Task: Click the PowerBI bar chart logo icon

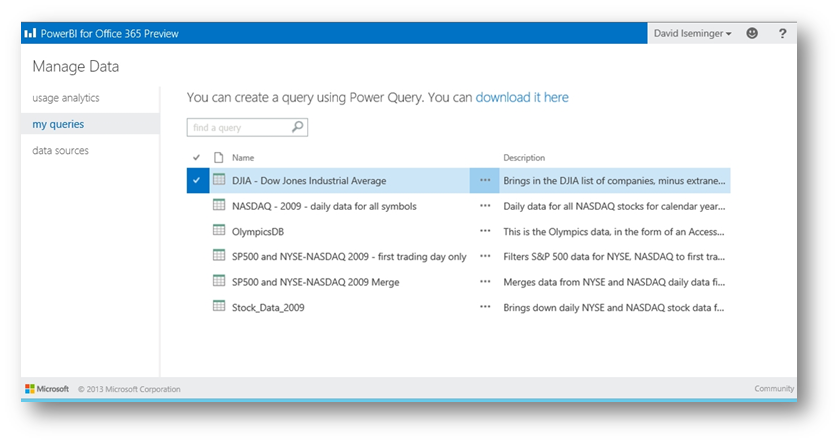Action: [x=30, y=33]
